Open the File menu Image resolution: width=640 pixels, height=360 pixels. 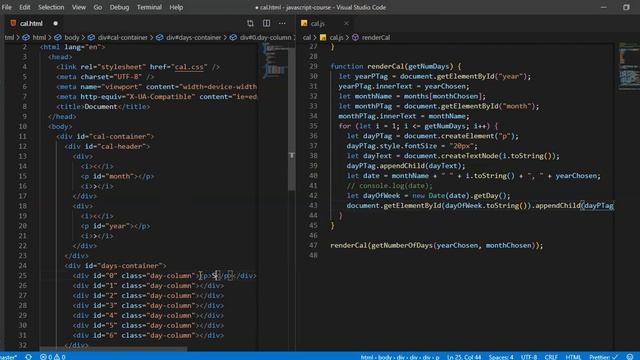[7, 7]
